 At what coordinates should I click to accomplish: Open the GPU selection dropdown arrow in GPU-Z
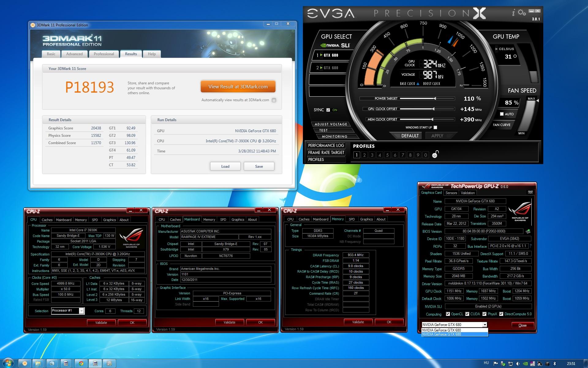pyautogui.click(x=484, y=325)
